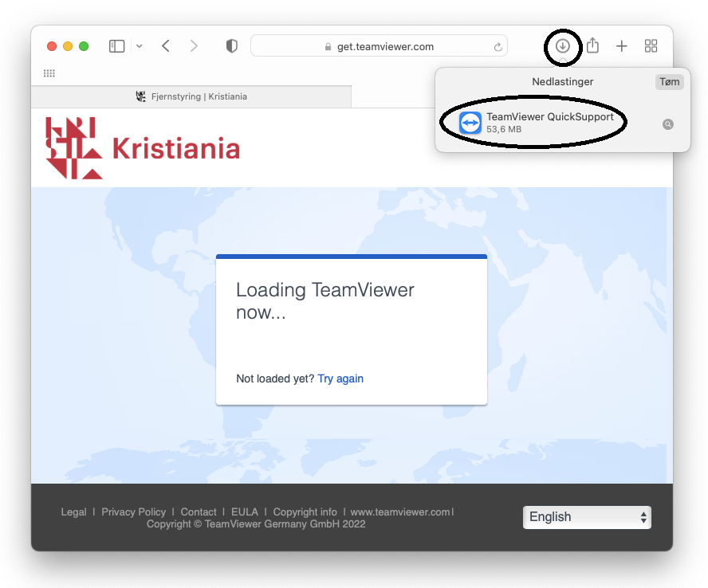708x588 pixels.
Task: Enter full screen with green button
Action: (84, 46)
